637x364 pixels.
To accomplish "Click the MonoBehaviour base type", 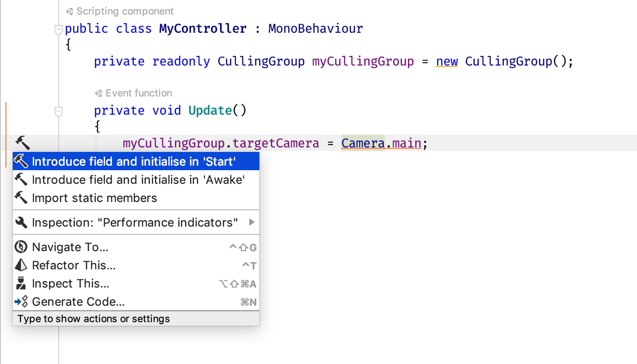I will pos(316,29).
